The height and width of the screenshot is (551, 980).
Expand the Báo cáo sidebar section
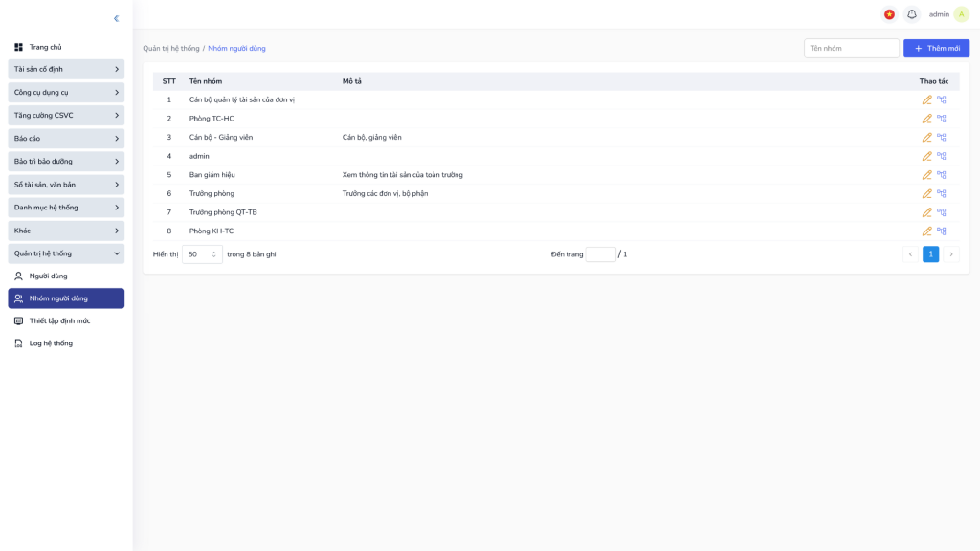click(x=66, y=139)
